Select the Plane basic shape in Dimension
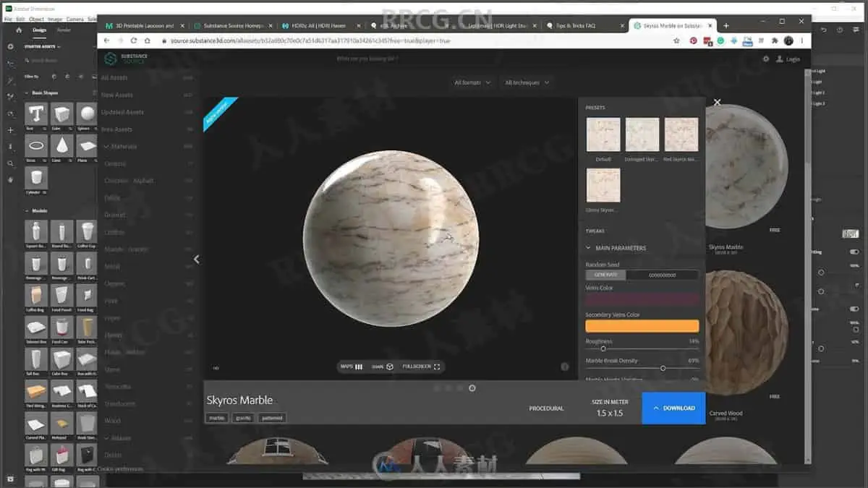This screenshot has height=488, width=868. click(x=87, y=145)
